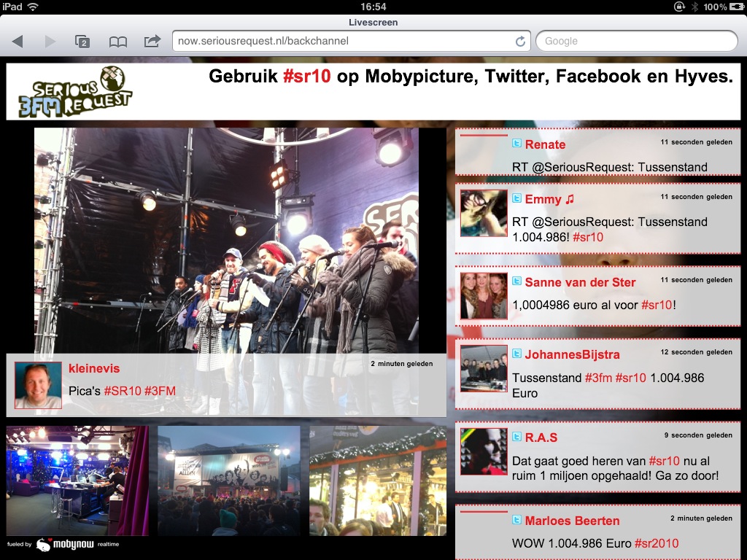Click the #sr2010 hashtag in Marloes' tweet
The width and height of the screenshot is (747, 560).
tap(656, 543)
